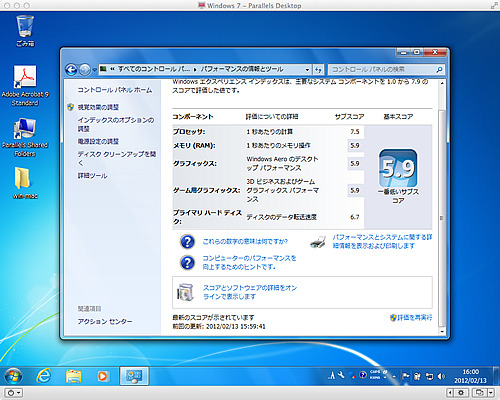This screenshot has height=400, width=500.
Task: Toggle the KANA indicator in the language bar
Action: coord(375,378)
